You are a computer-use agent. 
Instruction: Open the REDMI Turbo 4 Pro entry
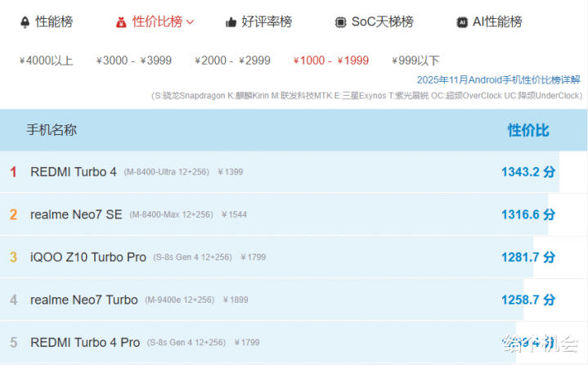click(x=85, y=342)
